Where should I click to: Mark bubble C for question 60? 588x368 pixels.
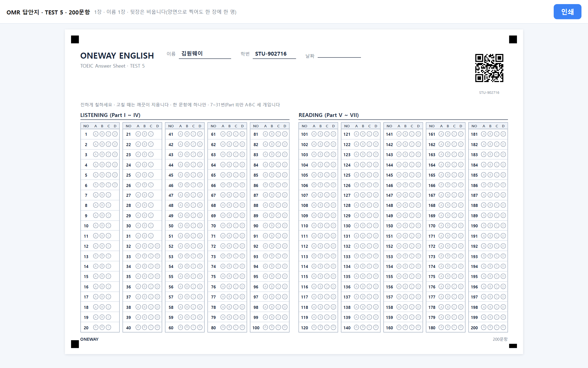point(194,327)
